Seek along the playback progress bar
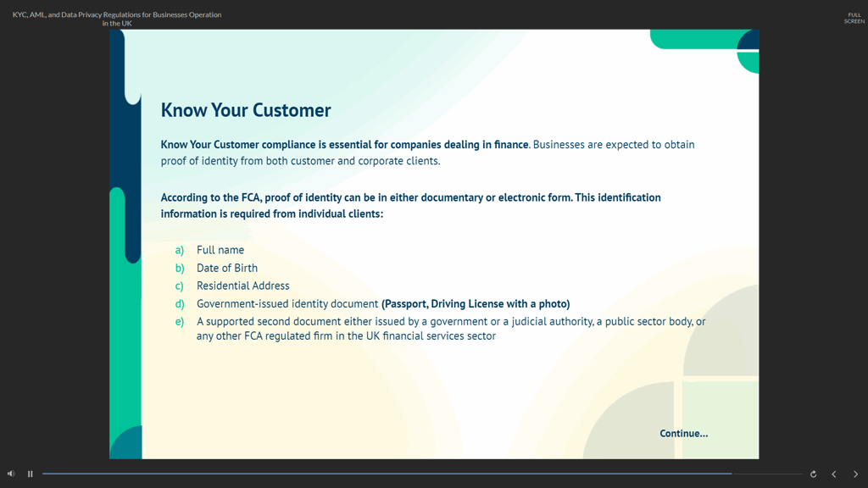The height and width of the screenshot is (488, 868). coord(422,474)
